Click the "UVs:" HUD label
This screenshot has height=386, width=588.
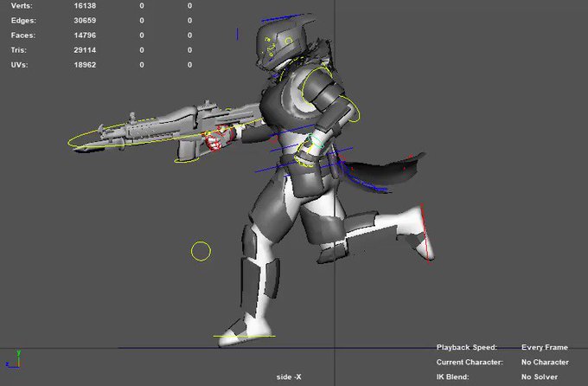coord(20,65)
